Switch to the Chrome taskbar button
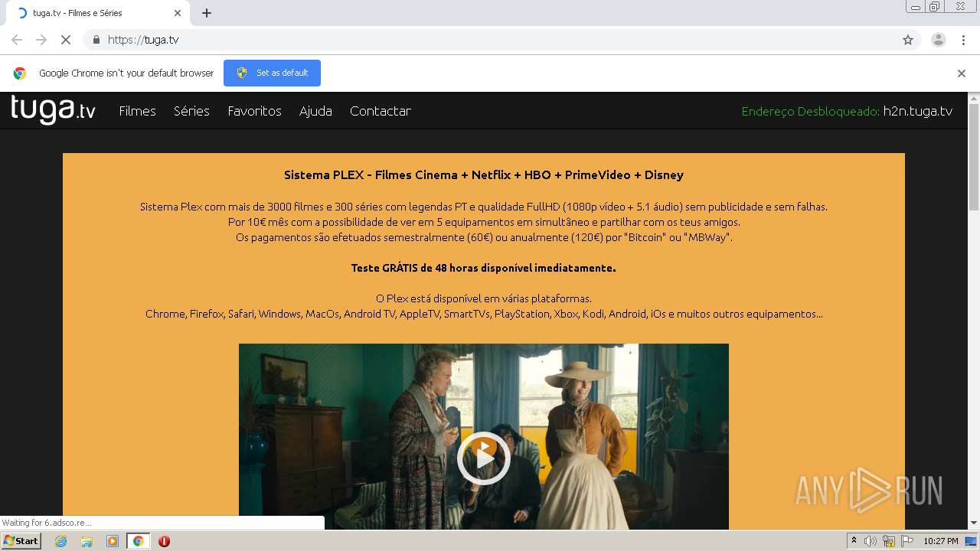 138,541
